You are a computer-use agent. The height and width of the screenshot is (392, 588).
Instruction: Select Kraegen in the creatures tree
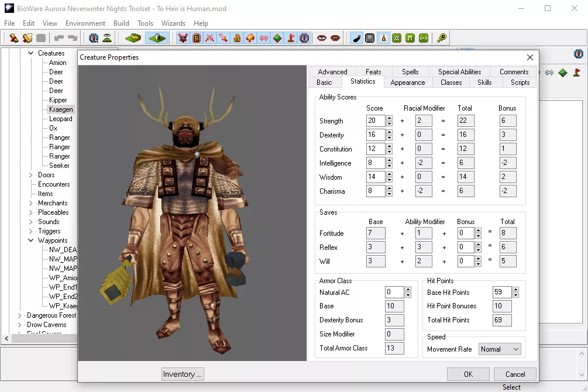click(61, 109)
